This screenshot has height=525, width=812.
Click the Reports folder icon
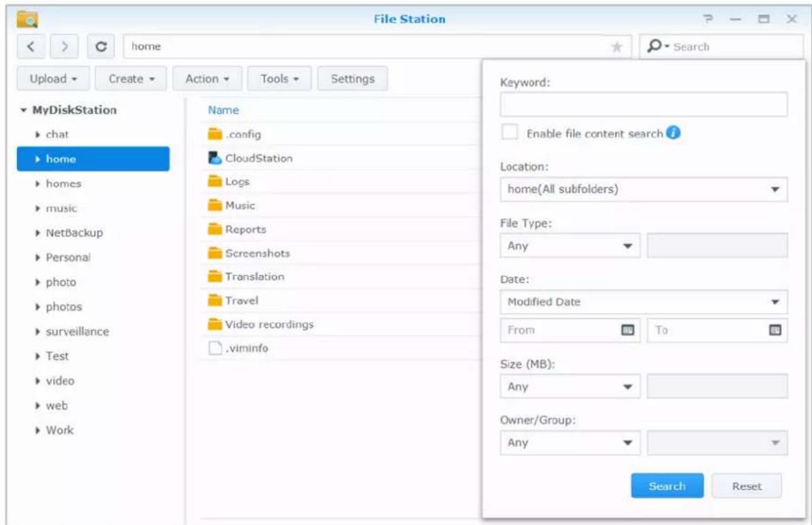[215, 229]
